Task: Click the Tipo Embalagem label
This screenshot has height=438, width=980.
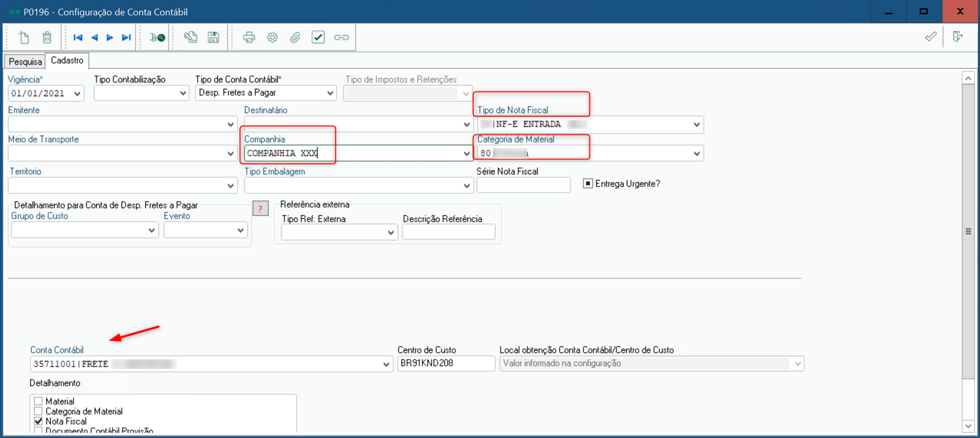Action: [x=275, y=172]
